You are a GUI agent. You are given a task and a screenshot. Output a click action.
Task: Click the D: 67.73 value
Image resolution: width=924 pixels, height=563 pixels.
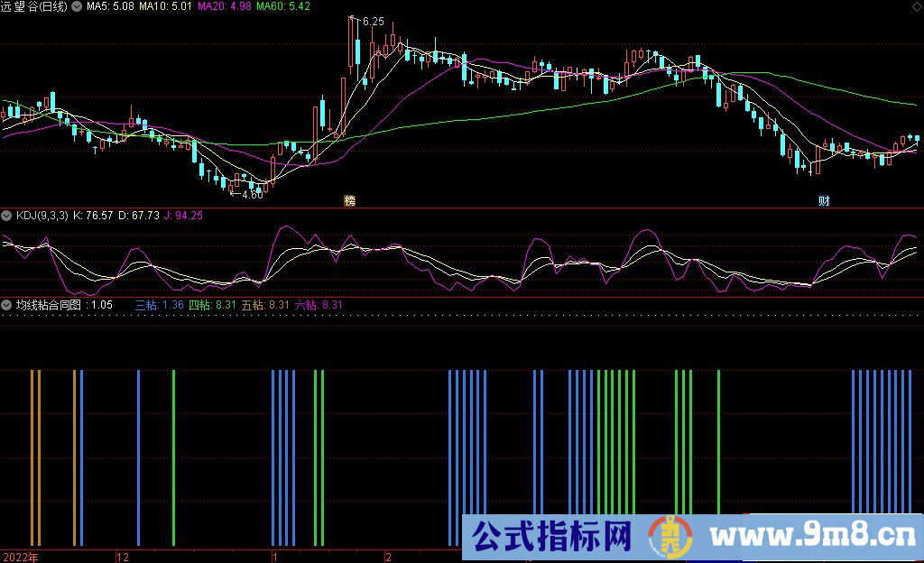coord(139,216)
